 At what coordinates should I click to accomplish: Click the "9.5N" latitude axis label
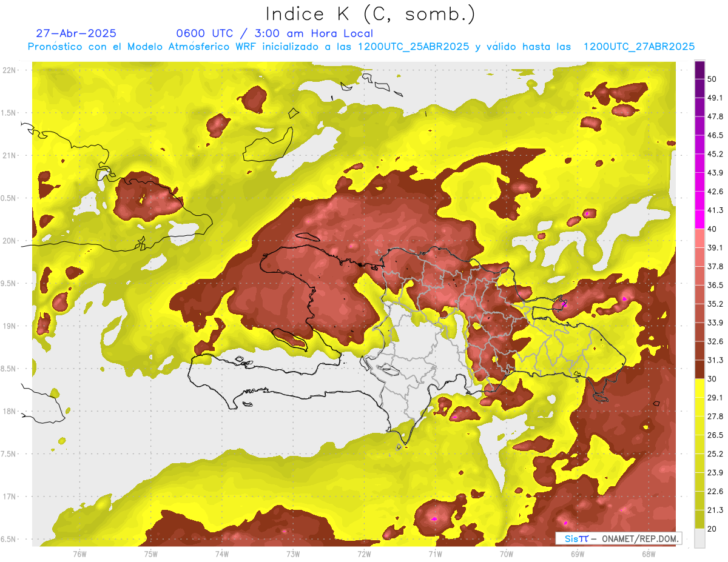(x=9, y=283)
